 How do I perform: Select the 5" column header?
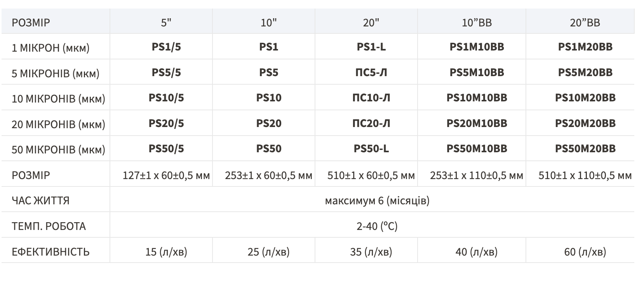click(x=166, y=23)
